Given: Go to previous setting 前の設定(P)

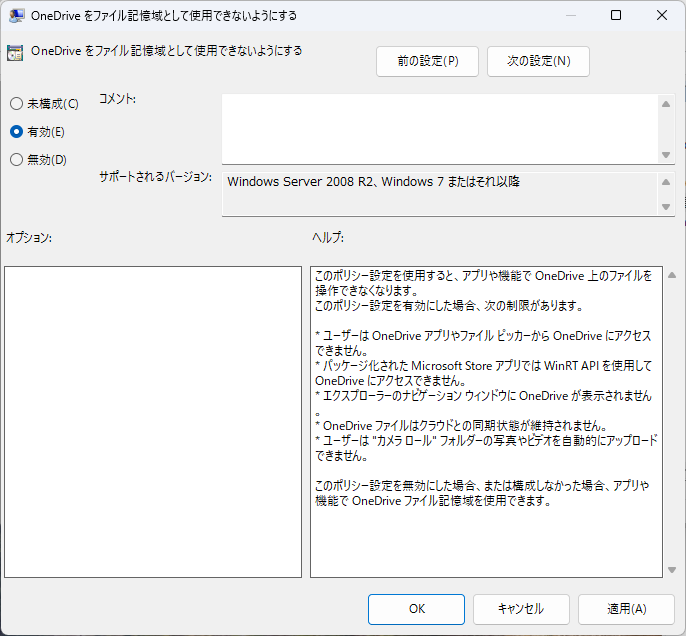Looking at the screenshot, I should [427, 61].
